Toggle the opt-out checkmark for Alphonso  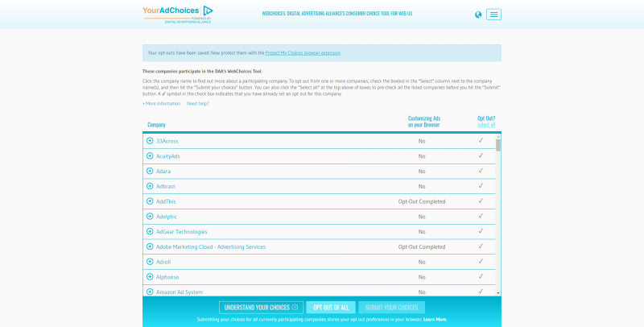click(481, 276)
